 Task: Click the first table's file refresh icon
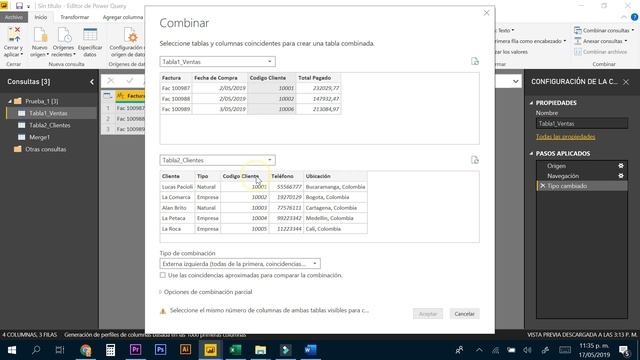[x=475, y=61]
